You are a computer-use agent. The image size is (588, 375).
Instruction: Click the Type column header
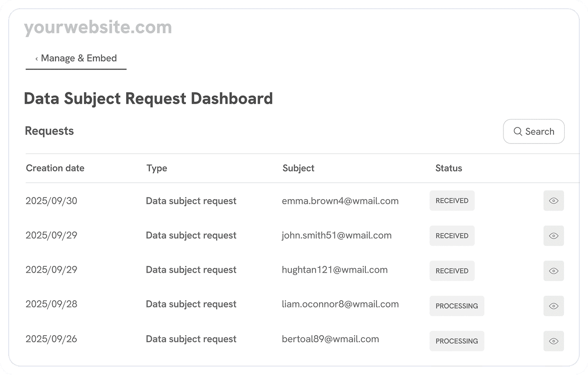[157, 168]
